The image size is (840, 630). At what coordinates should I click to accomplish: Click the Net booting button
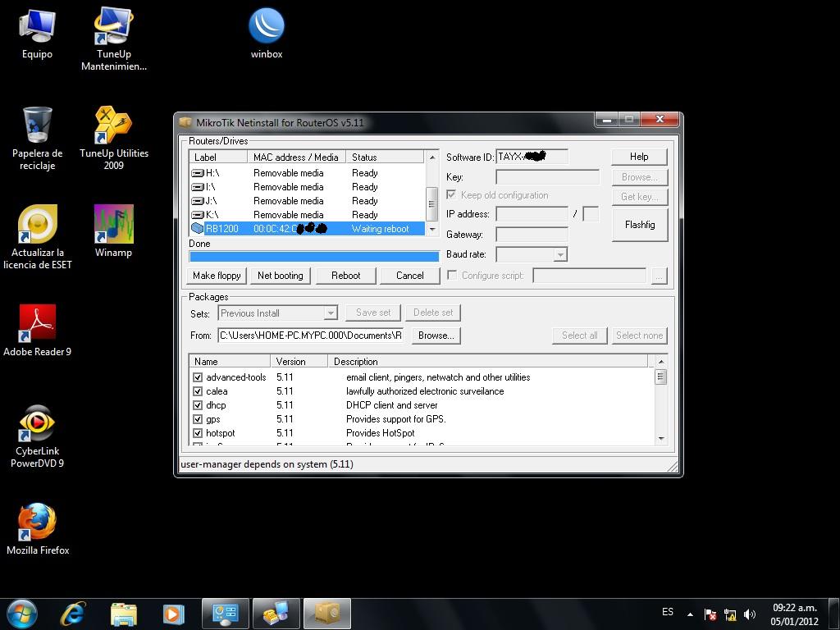coord(280,276)
